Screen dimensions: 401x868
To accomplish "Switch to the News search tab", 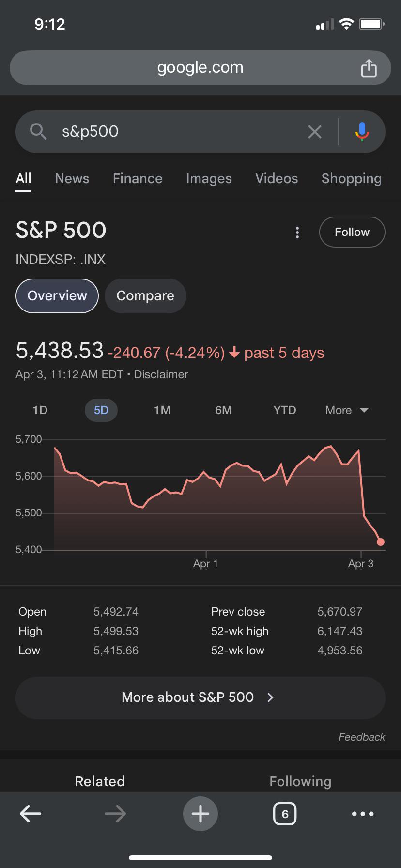I will tap(72, 178).
